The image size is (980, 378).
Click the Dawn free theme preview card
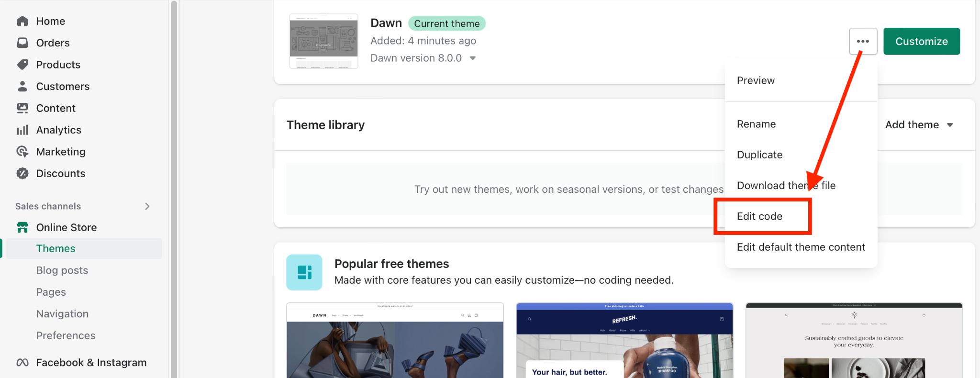pyautogui.click(x=395, y=340)
